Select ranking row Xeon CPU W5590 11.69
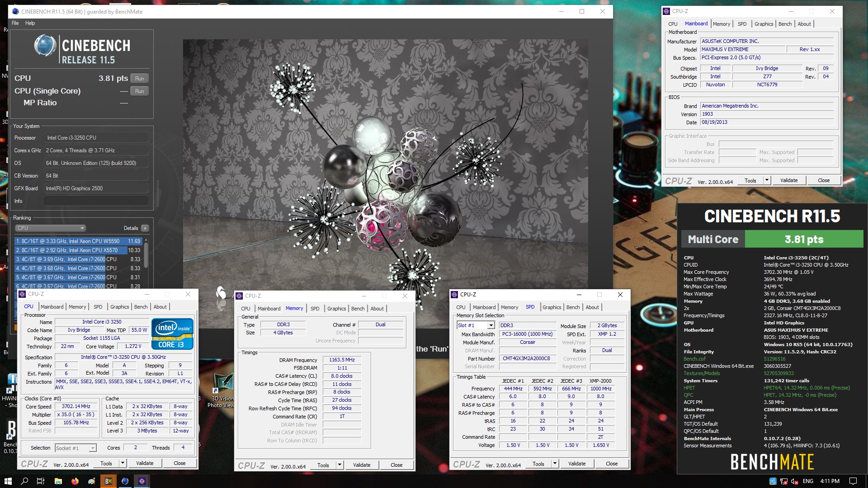The height and width of the screenshot is (488, 868). tap(78, 241)
